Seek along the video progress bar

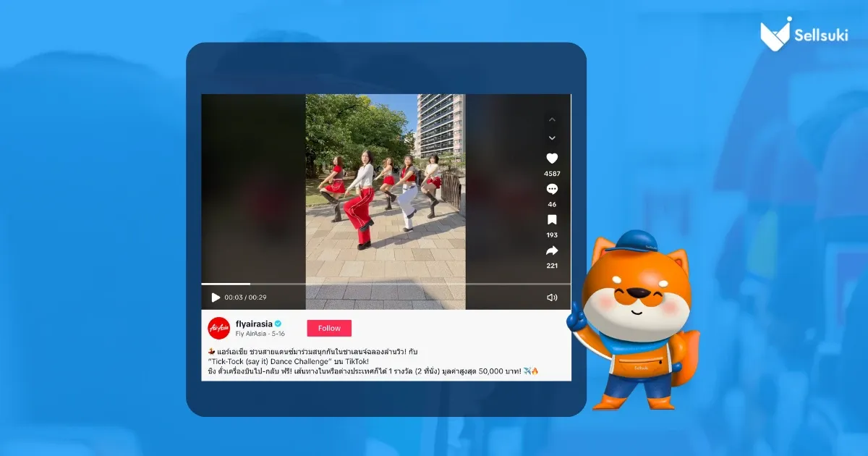coord(386,284)
